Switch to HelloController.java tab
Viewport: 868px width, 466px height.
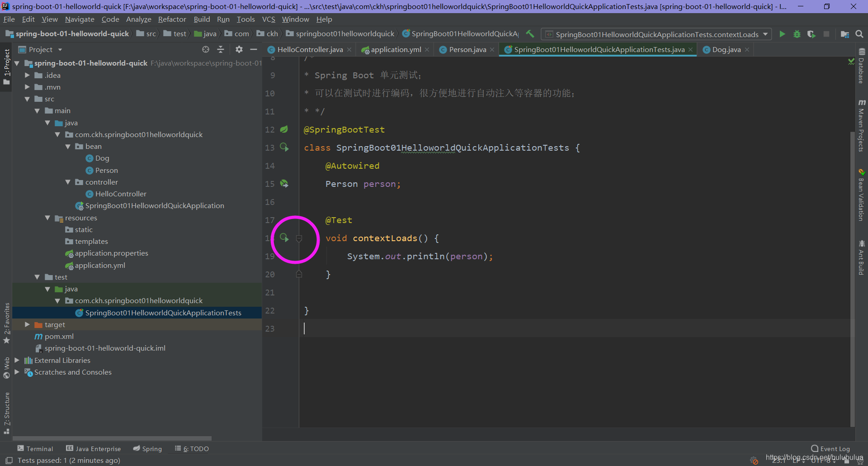[310, 49]
